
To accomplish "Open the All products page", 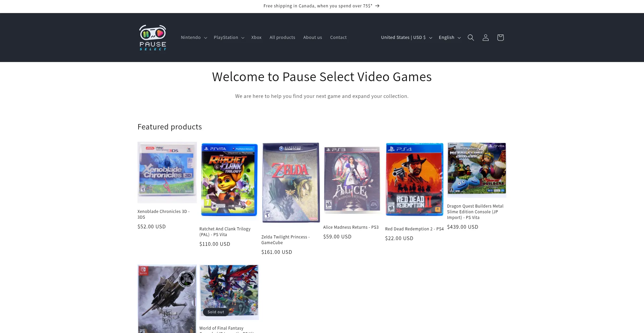I will (282, 38).
